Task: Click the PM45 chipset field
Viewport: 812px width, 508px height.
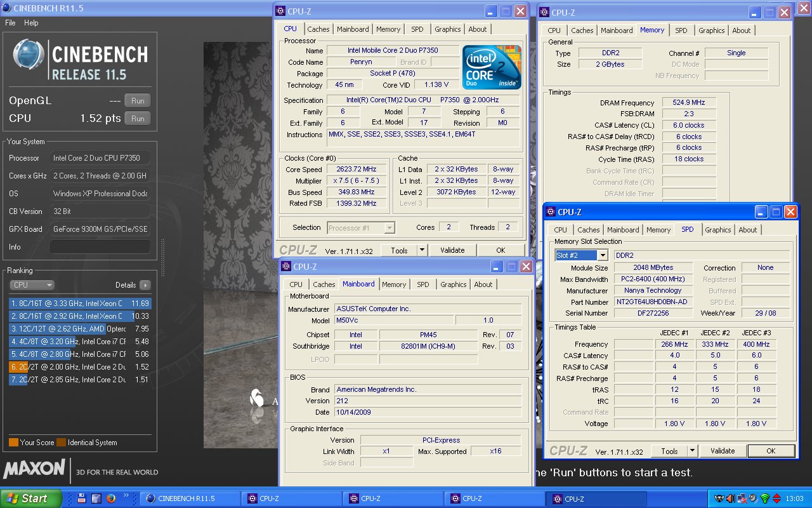Action: (428, 335)
